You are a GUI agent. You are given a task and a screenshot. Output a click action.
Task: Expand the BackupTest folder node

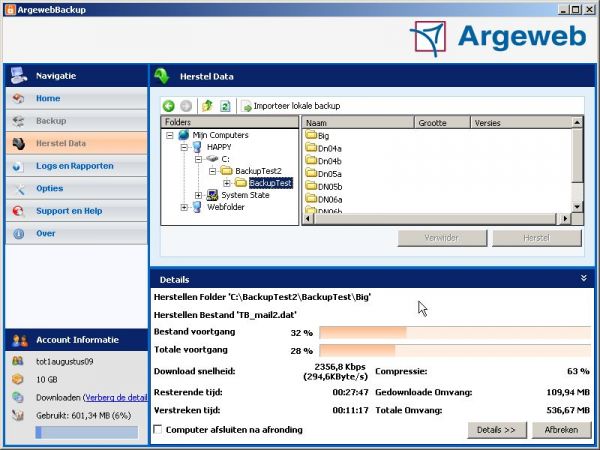click(227, 183)
